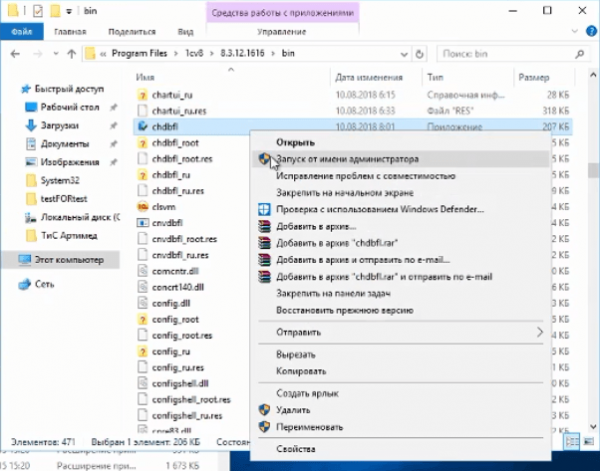Click WinRAR icon next to "Добавить в архив..."

(x=264, y=226)
